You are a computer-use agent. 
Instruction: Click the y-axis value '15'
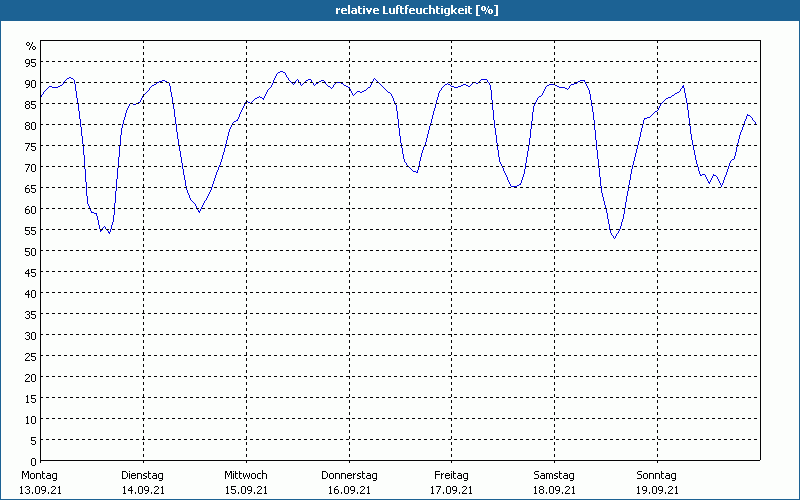(31, 398)
